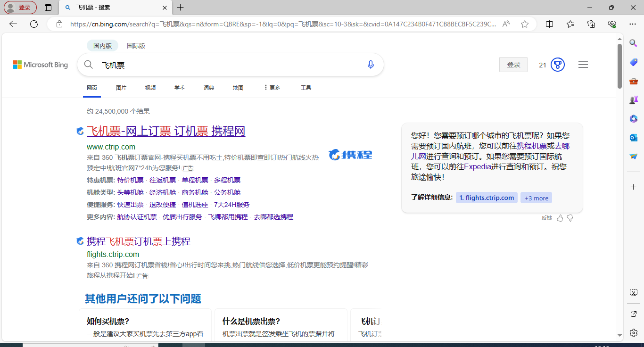Open 飞机票-网上订票 订机票 携程网 result
This screenshot has height=347, width=644.
166,131
